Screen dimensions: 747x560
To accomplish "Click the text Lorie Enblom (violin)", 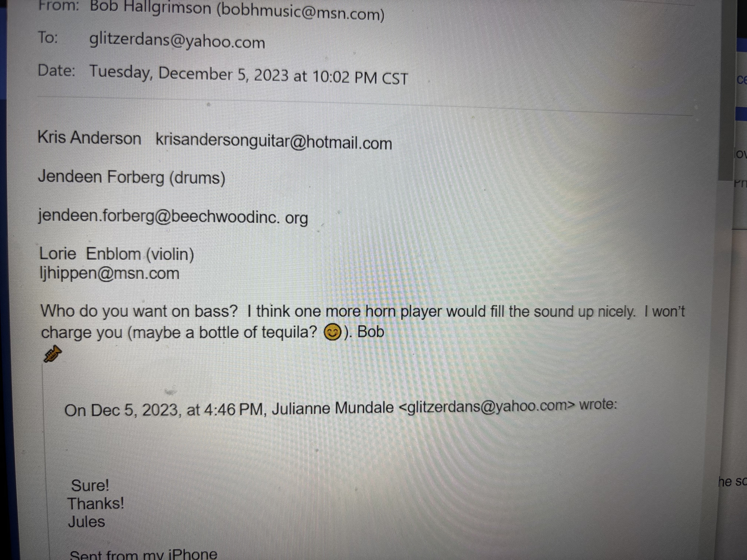I will click(116, 254).
